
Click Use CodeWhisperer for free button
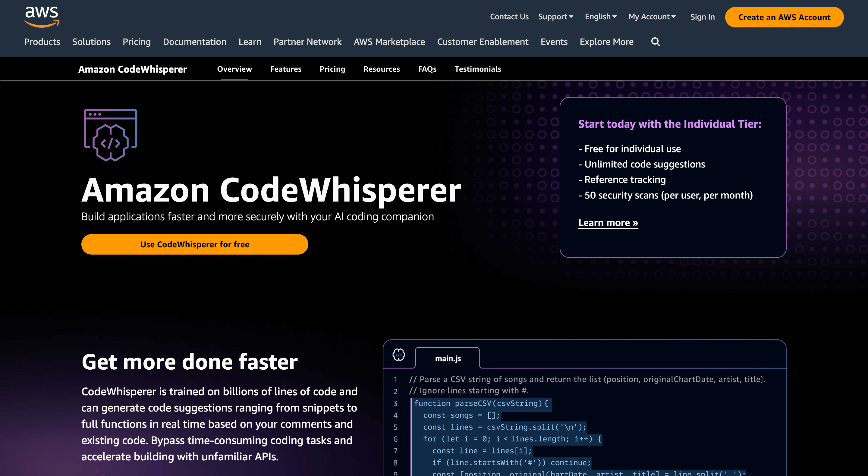tap(195, 244)
